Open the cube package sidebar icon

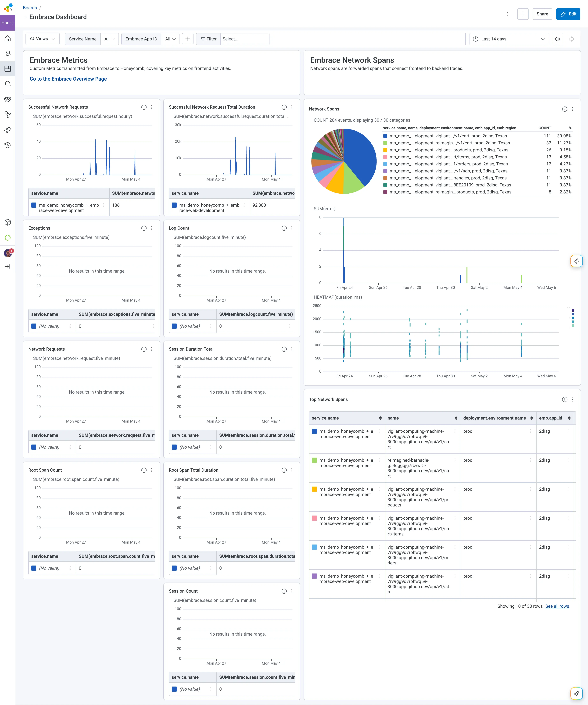(x=7, y=222)
